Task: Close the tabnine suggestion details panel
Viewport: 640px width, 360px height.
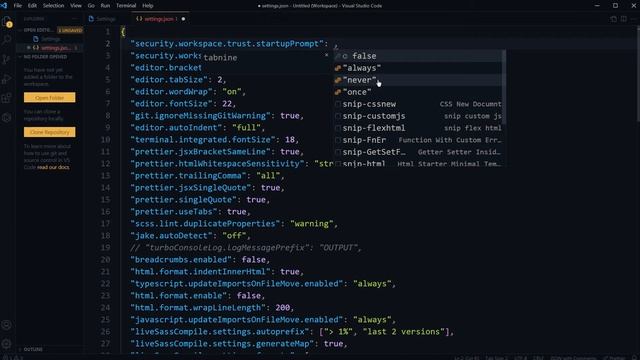Action: tap(327, 55)
